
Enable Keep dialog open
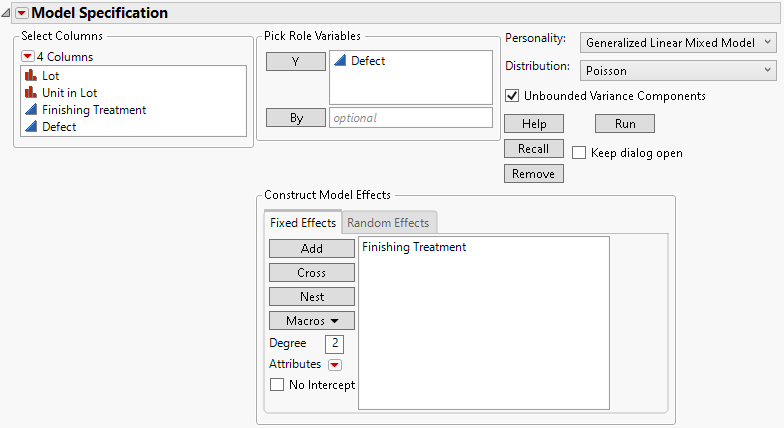point(579,153)
